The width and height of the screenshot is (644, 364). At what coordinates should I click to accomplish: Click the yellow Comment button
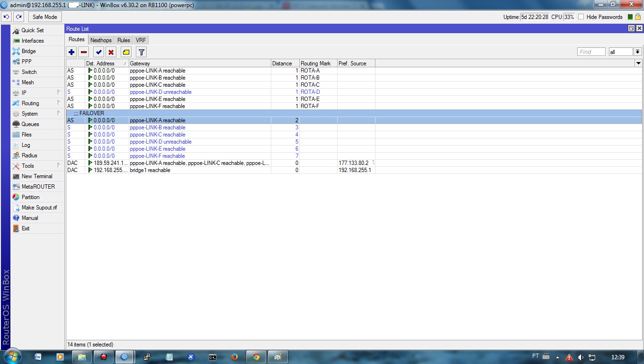(x=126, y=52)
